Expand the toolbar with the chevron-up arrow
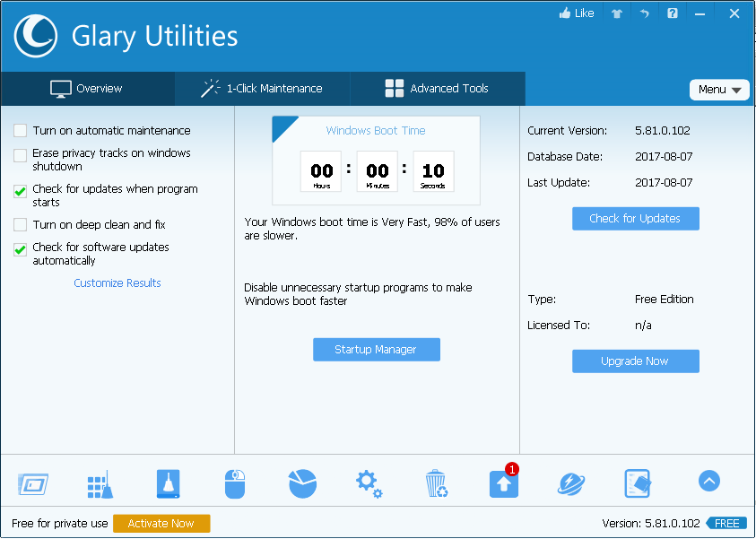 pos(708,482)
